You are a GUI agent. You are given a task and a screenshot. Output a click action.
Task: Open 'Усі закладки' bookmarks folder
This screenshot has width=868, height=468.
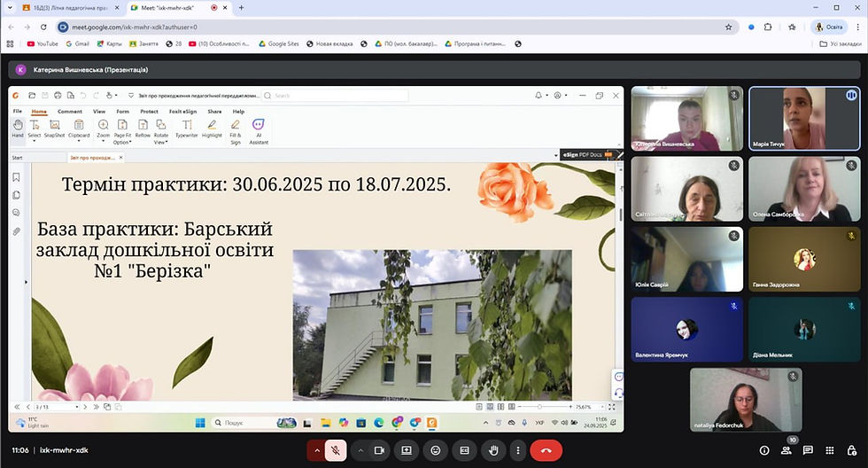point(841,43)
